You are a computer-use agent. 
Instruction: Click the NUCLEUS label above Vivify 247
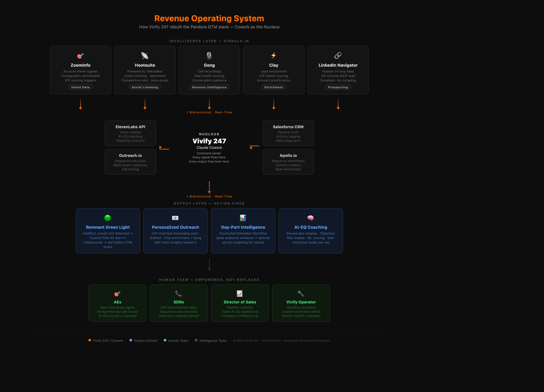pyautogui.click(x=209, y=134)
